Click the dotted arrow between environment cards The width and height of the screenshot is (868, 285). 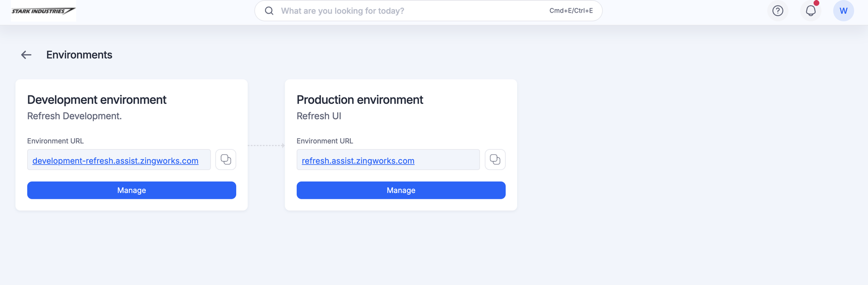click(266, 145)
